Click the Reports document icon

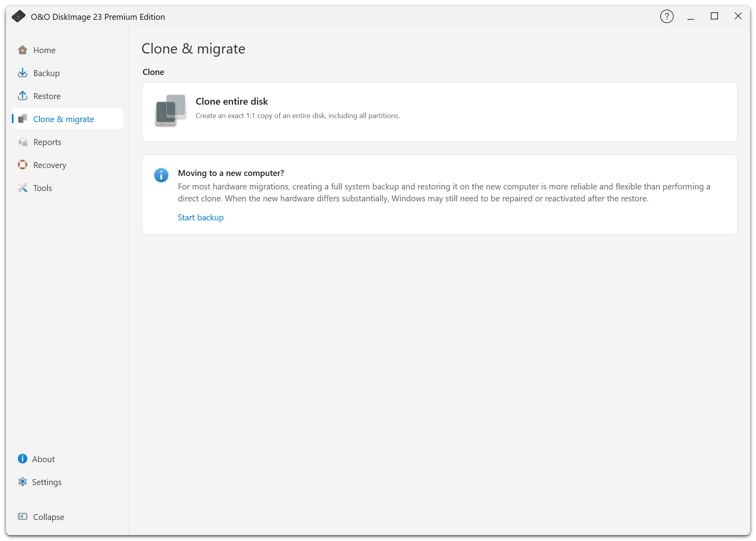coord(23,142)
